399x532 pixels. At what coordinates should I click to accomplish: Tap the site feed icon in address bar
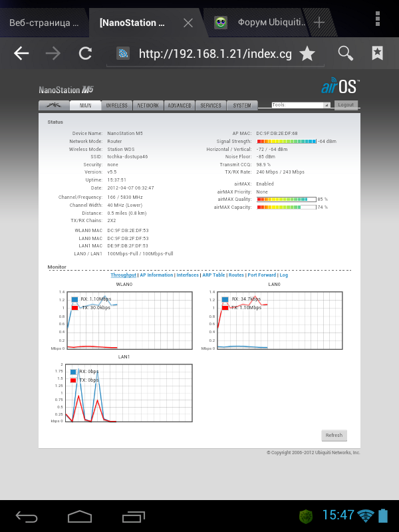(x=123, y=54)
